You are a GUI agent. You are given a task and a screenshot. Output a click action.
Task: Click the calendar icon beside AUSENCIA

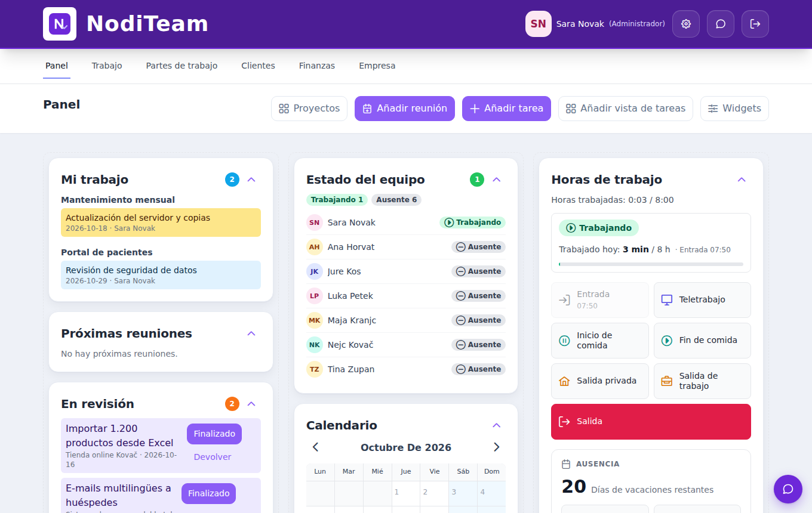pyautogui.click(x=566, y=464)
